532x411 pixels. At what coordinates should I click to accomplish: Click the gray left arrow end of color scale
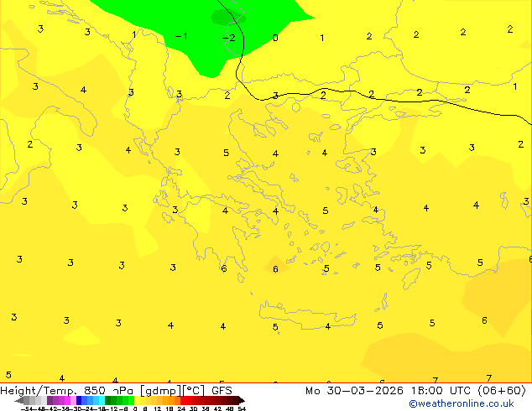point(18,401)
